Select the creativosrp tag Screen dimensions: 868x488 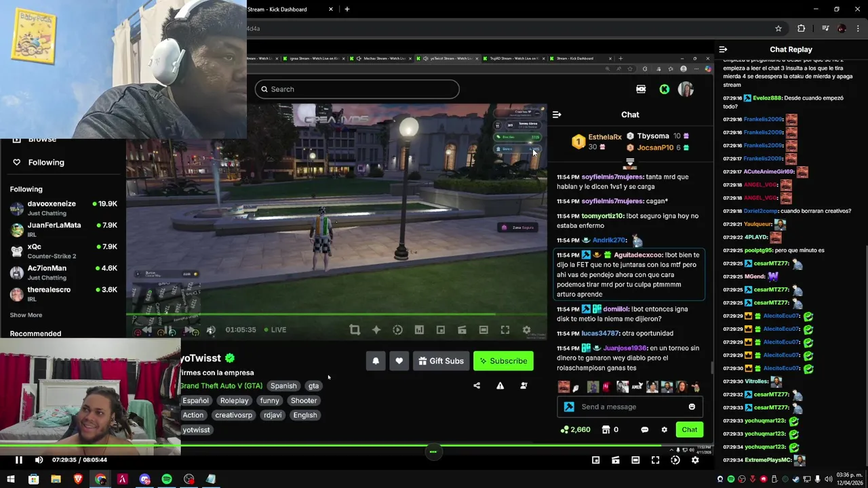[233, 415]
